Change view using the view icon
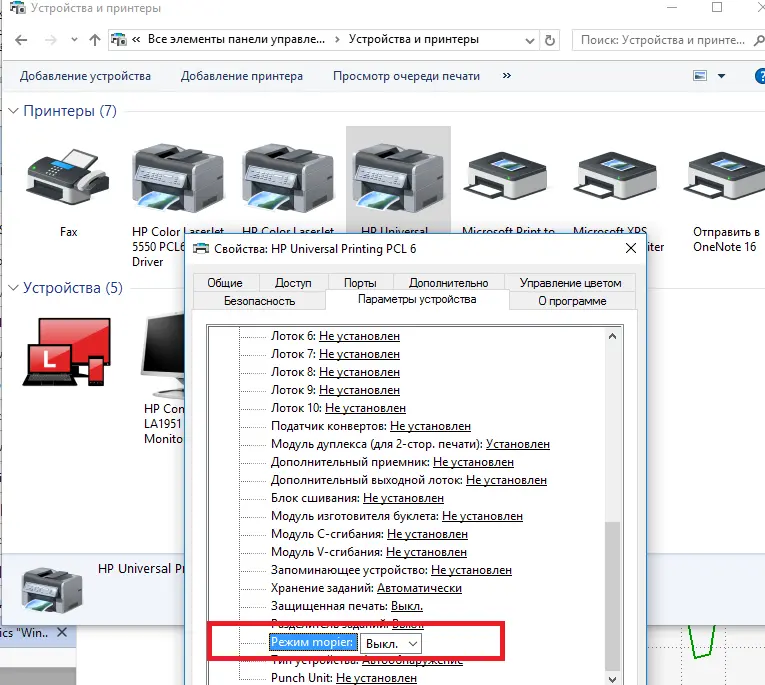Viewport: 765px width, 685px height. click(700, 76)
